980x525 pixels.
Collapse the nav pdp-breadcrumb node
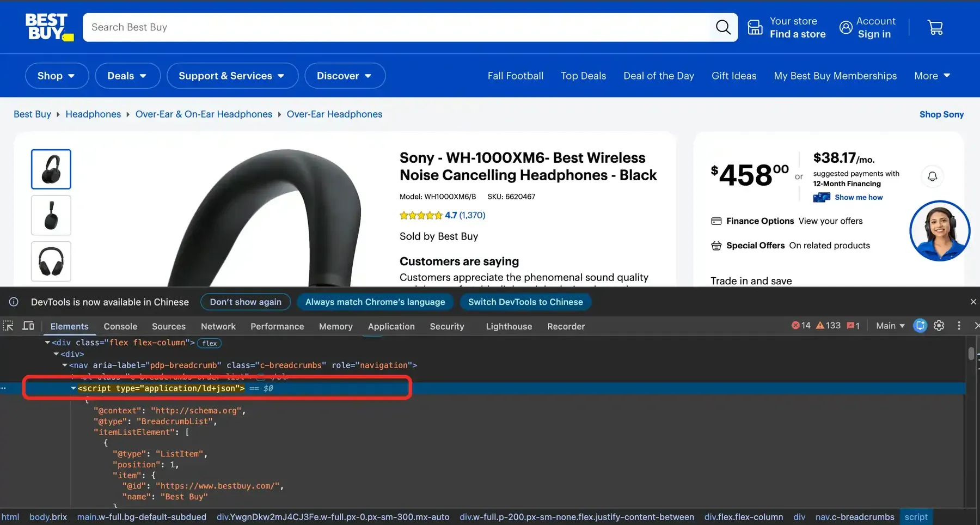click(x=65, y=365)
